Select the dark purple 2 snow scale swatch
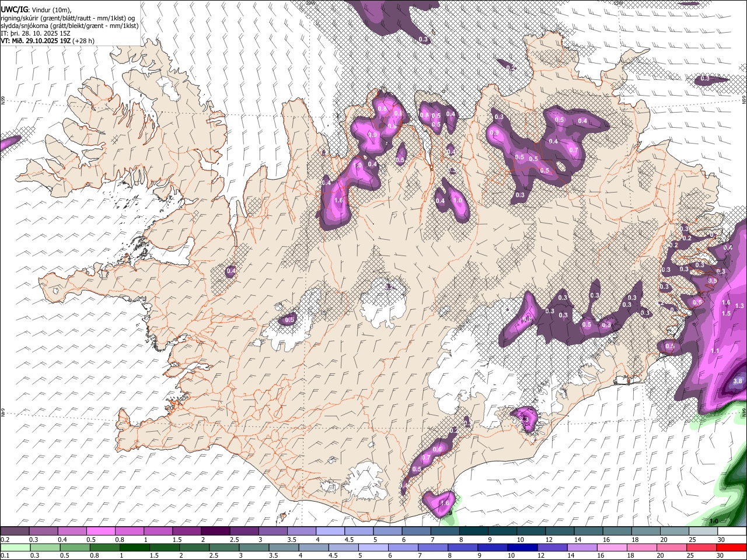 215,531
